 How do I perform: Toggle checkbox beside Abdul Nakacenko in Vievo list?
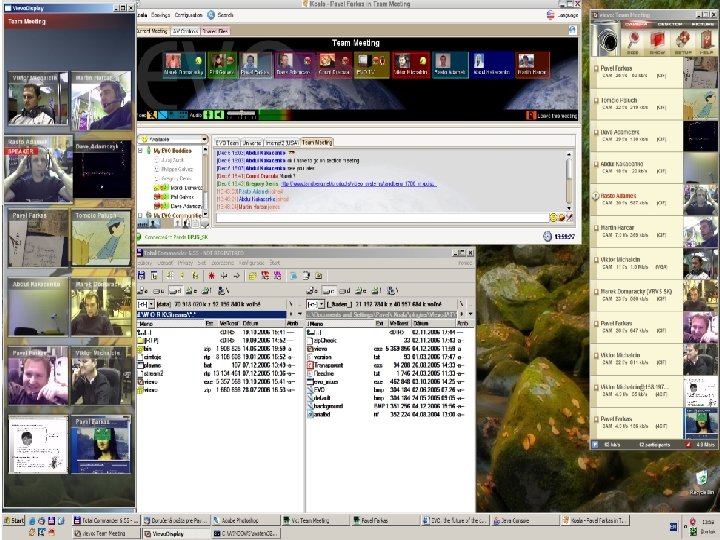pyautogui.click(x=595, y=164)
